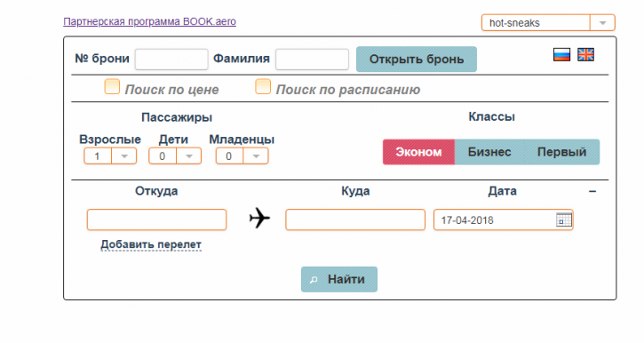Click the Открыть бронь button
644x343 pixels.
click(417, 60)
